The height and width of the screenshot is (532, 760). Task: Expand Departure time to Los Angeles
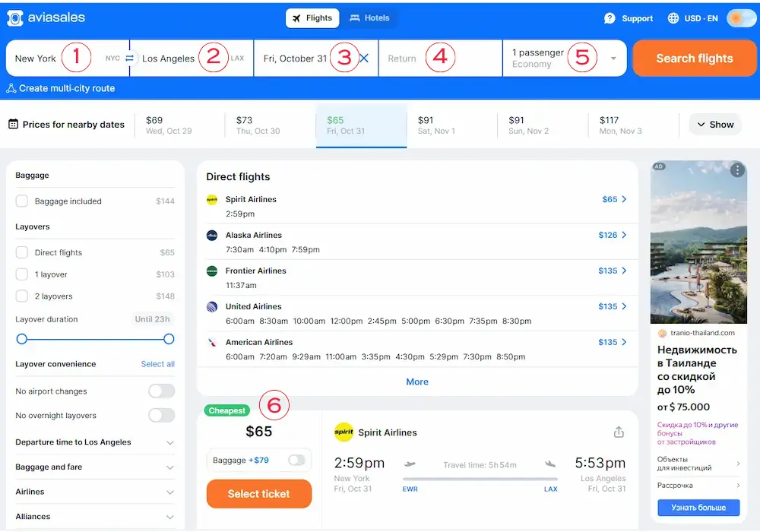click(x=95, y=442)
